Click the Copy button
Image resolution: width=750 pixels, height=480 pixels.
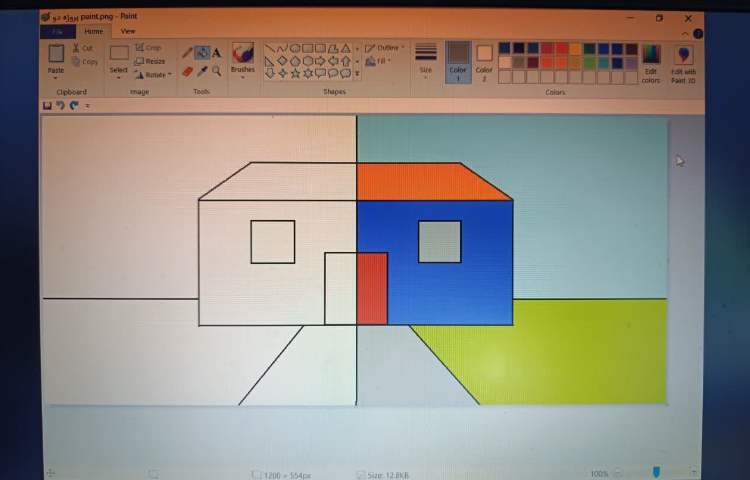(85, 62)
